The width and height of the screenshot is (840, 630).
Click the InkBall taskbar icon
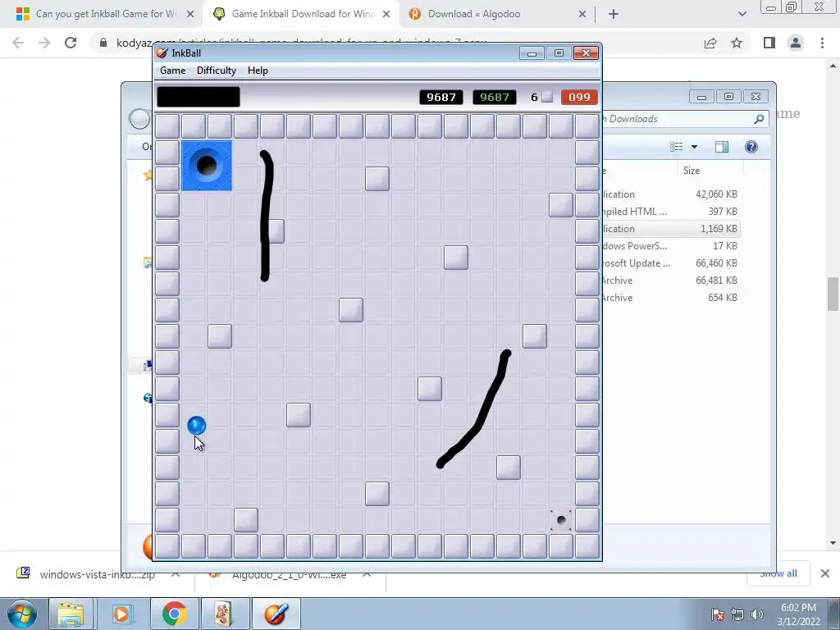point(276,614)
